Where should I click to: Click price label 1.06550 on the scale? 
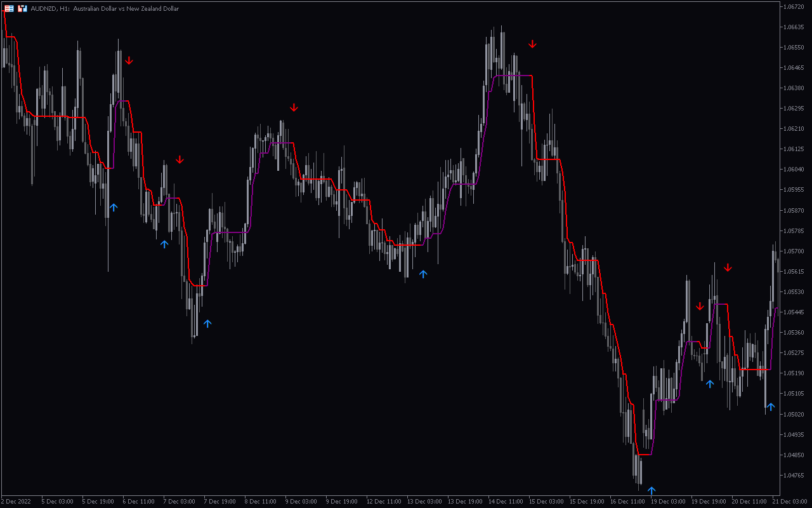[794, 47]
